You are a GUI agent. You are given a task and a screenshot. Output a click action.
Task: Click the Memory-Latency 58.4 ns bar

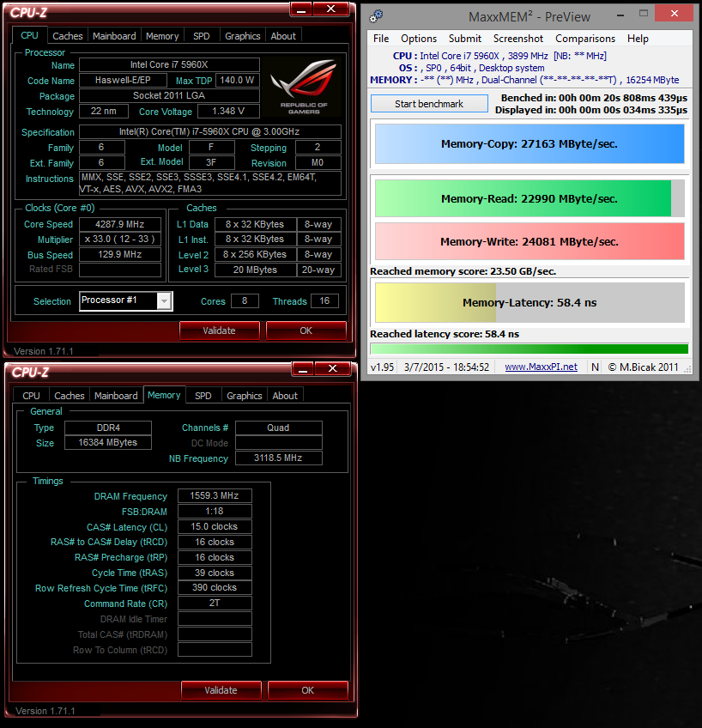(530, 303)
